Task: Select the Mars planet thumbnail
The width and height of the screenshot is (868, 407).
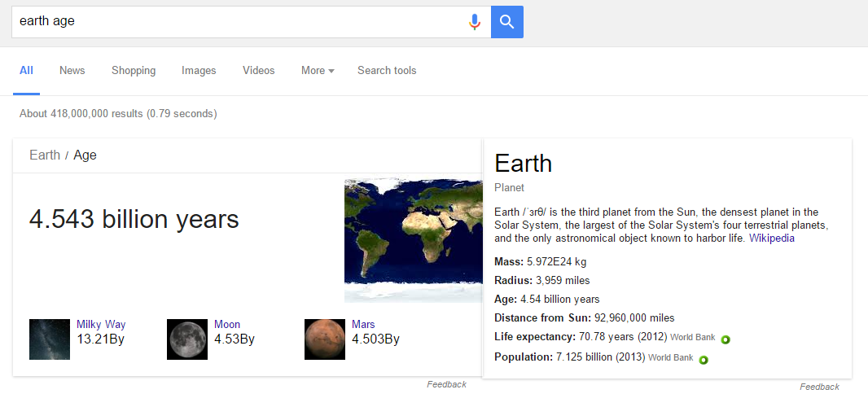Action: [x=325, y=339]
